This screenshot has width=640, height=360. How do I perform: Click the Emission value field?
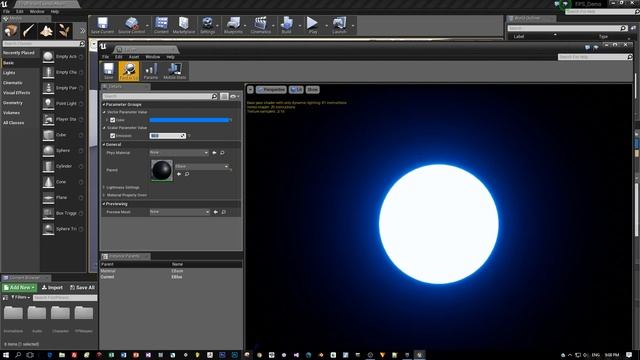point(167,136)
